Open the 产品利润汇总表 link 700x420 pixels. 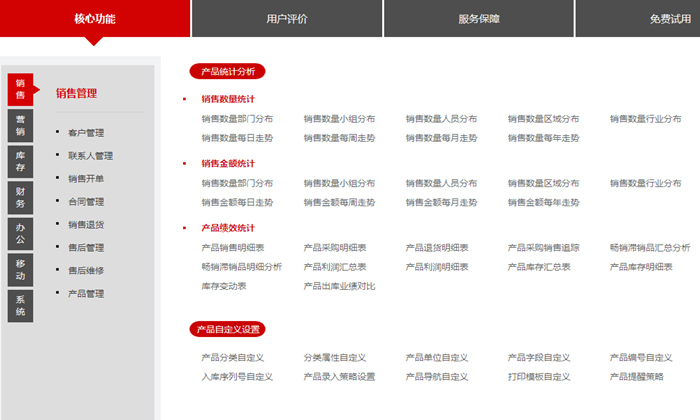[335, 267]
